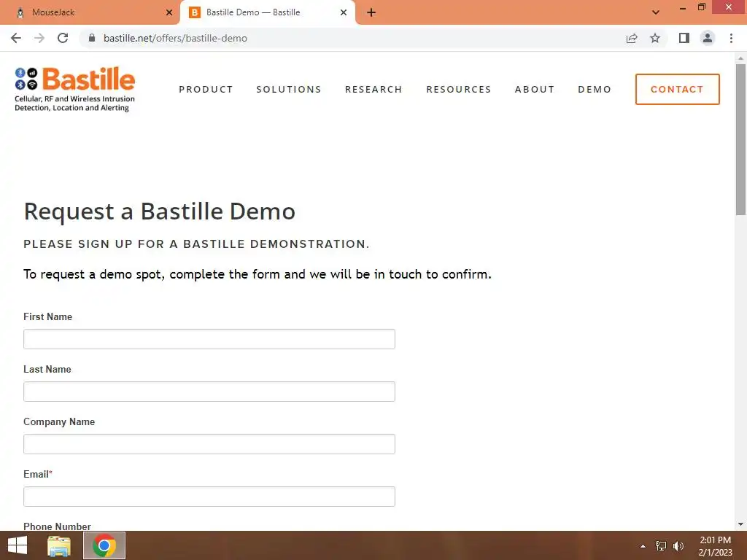Click the 'Request a Bastille Demo' heading
747x560 pixels.
pos(160,211)
